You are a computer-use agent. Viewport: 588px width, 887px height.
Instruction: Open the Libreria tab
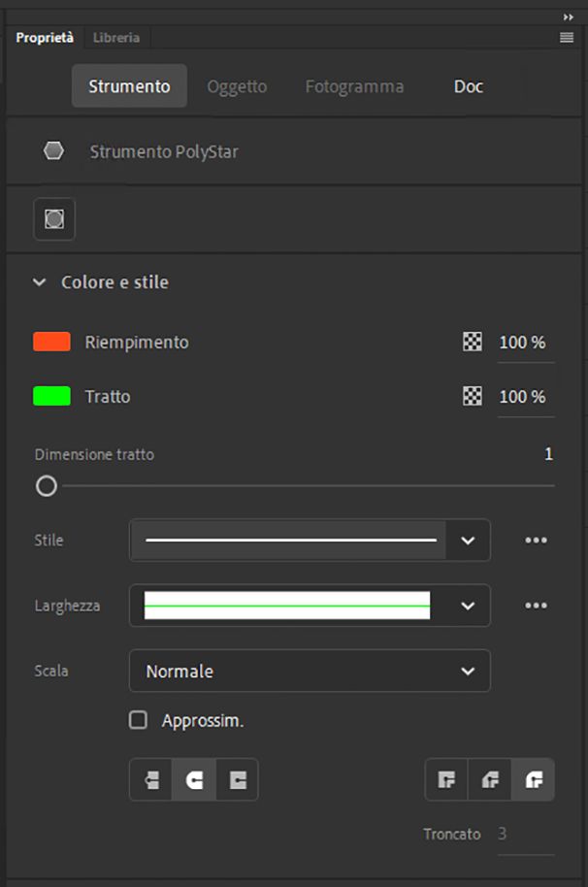[115, 37]
